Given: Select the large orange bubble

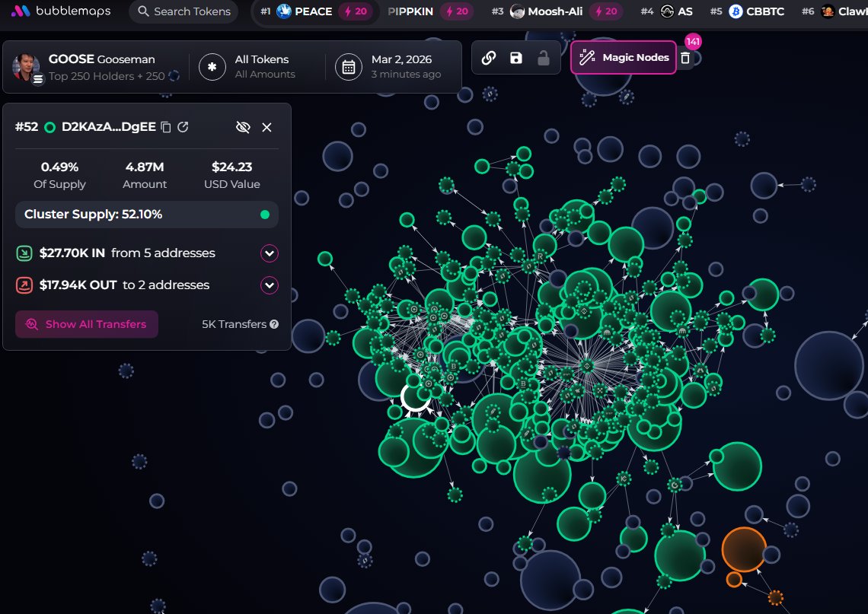Looking at the screenshot, I should click(744, 549).
